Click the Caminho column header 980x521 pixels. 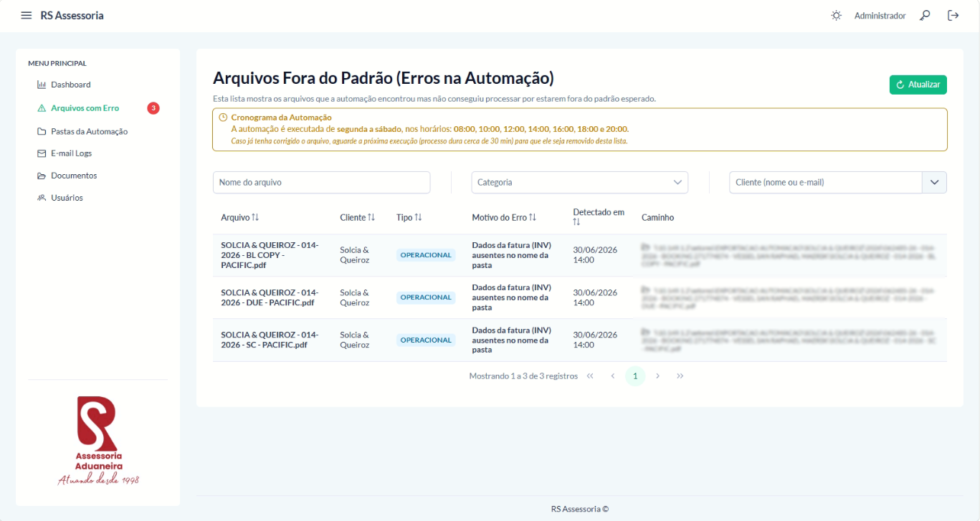[x=657, y=217]
